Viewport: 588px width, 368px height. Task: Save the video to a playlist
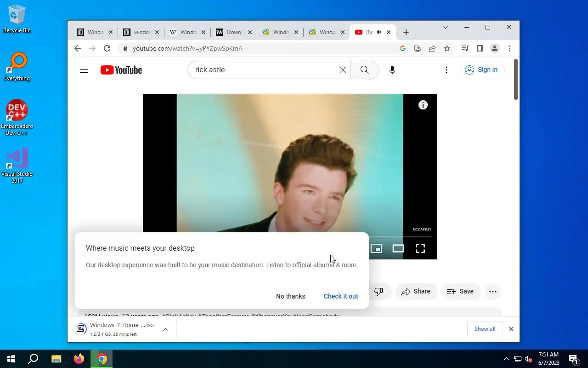460,291
